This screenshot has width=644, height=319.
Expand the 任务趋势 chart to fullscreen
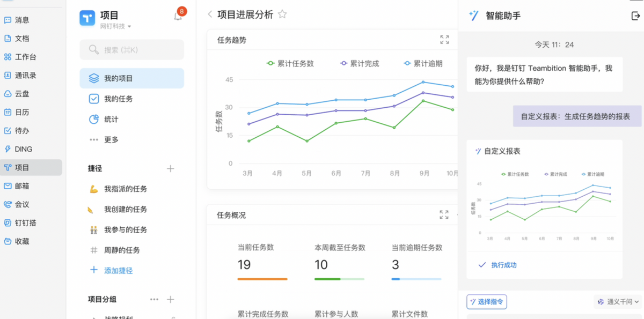(444, 40)
